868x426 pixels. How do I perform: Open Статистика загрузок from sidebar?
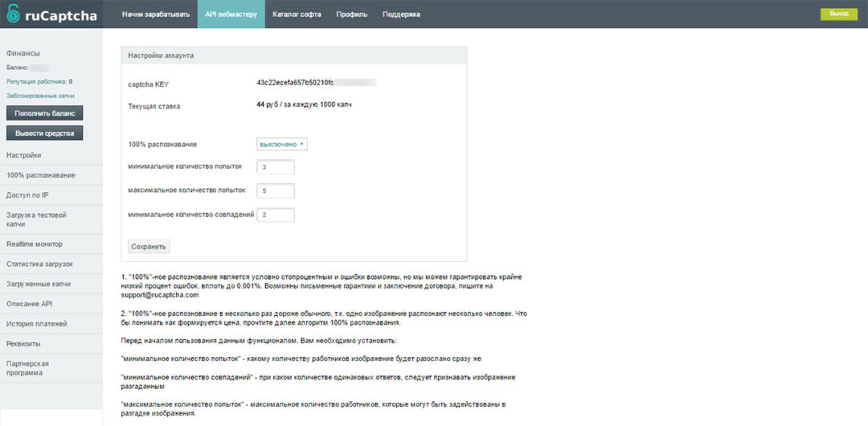pos(39,264)
